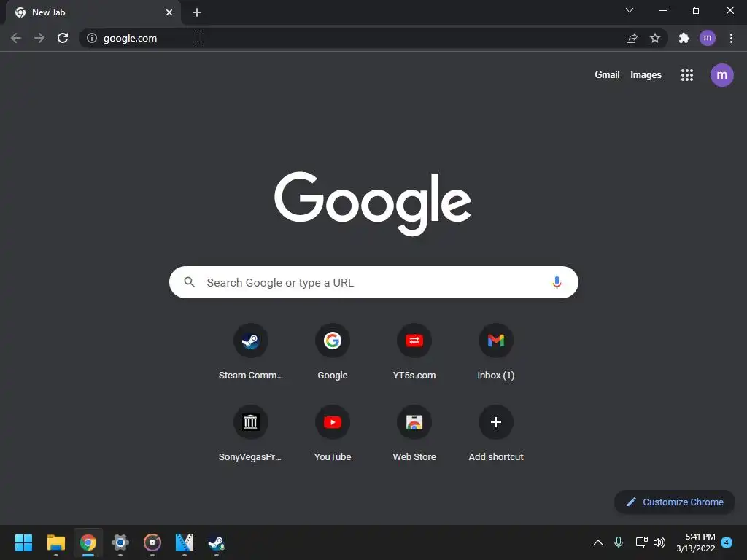Viewport: 747px width, 560px height.
Task: Open the Google account avatar on page
Action: tap(722, 75)
